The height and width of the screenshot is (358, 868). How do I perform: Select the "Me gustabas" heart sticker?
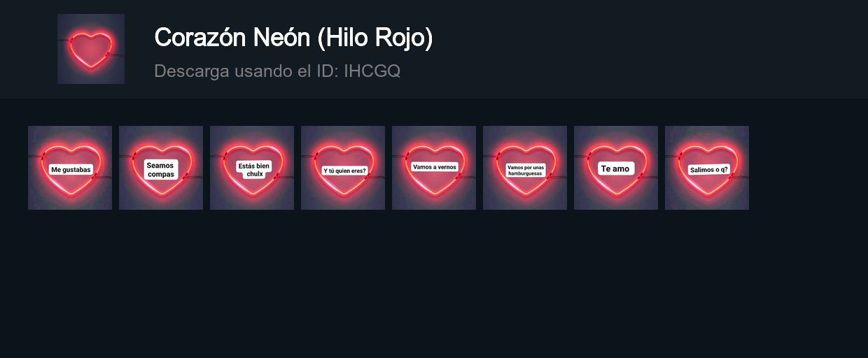click(x=70, y=168)
